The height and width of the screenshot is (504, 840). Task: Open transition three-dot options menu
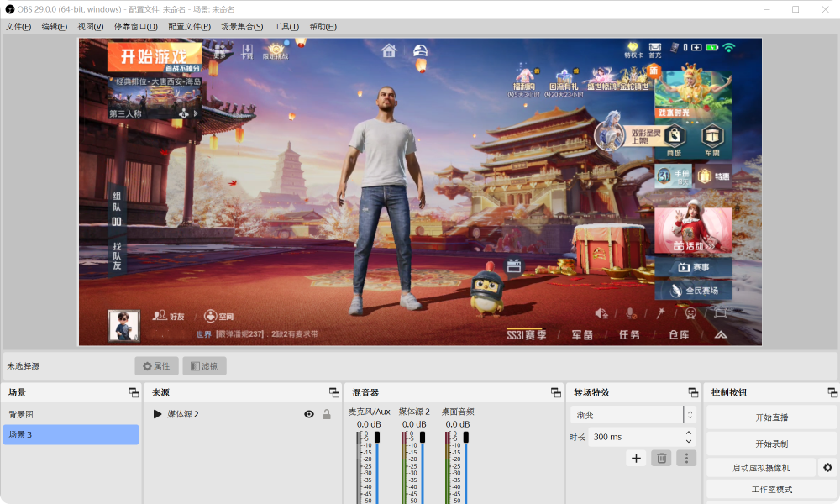click(x=686, y=458)
